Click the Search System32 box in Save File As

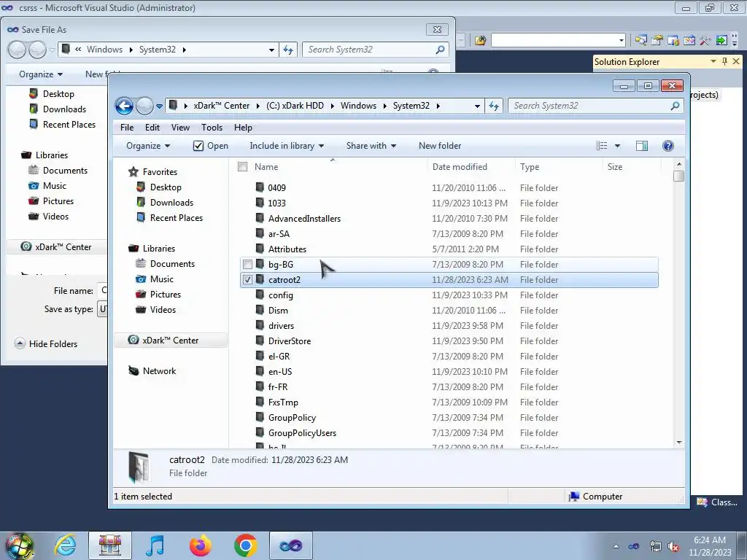(376, 50)
